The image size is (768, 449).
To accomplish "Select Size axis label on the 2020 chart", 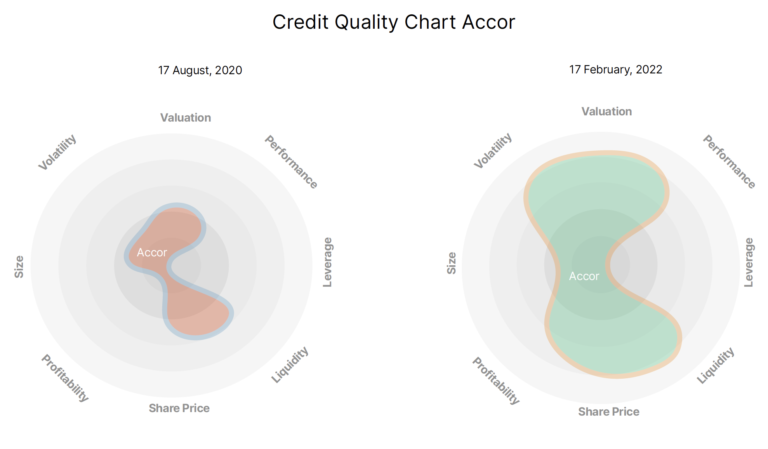I will [x=19, y=266].
